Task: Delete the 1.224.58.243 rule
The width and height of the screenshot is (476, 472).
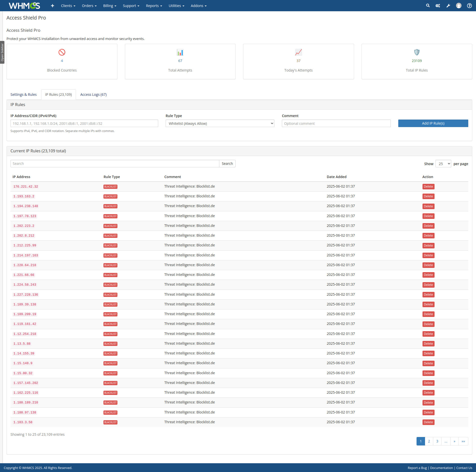Action: [428, 285]
